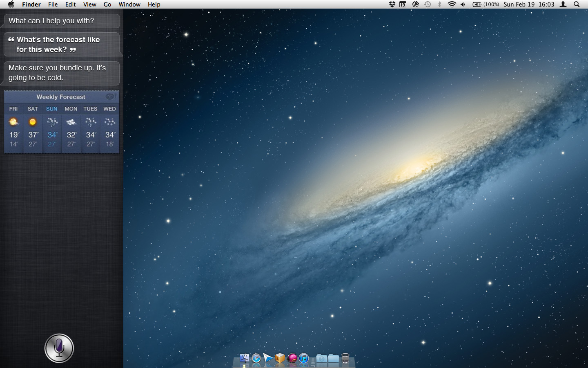Click Monday's low of 27°

pos(71,144)
